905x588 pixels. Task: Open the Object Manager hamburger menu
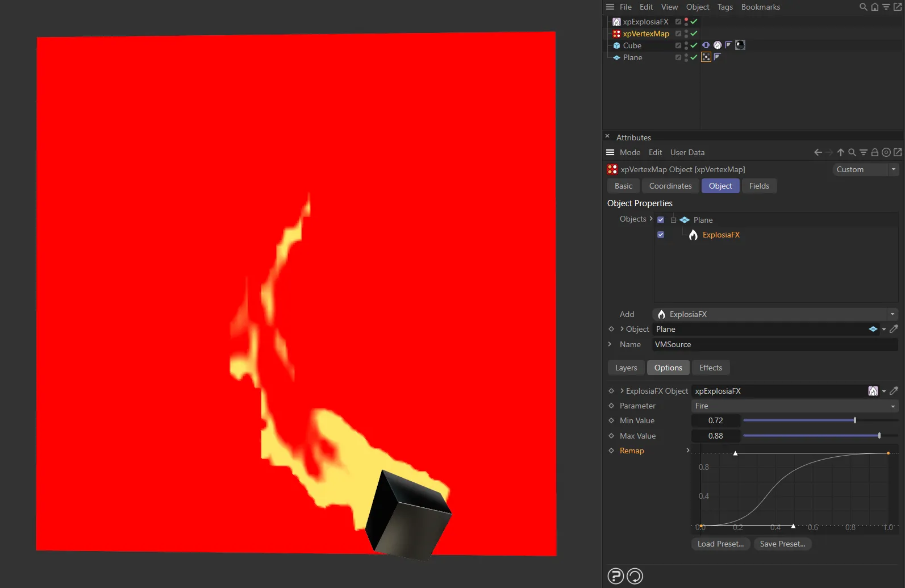tap(610, 7)
